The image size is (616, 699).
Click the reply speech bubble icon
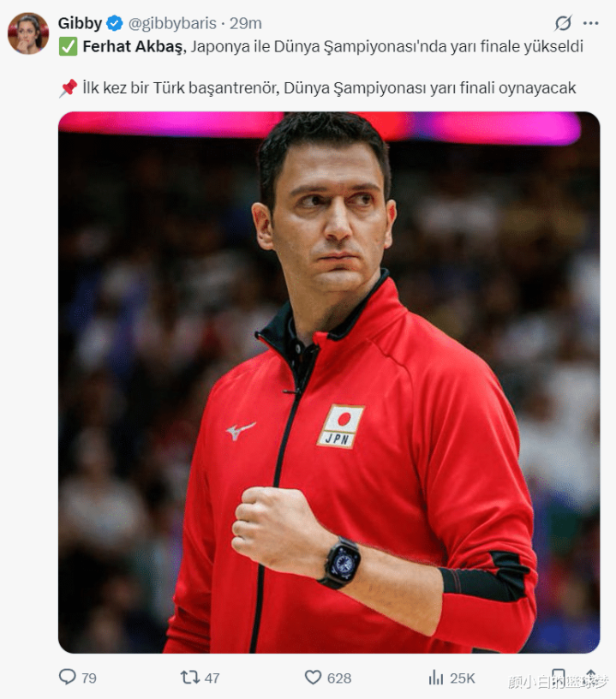(x=68, y=677)
